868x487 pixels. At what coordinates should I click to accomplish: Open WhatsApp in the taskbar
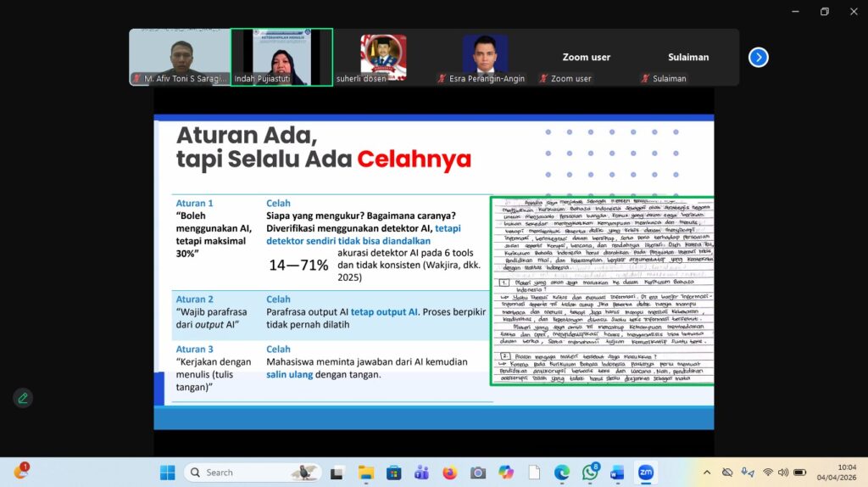point(590,473)
